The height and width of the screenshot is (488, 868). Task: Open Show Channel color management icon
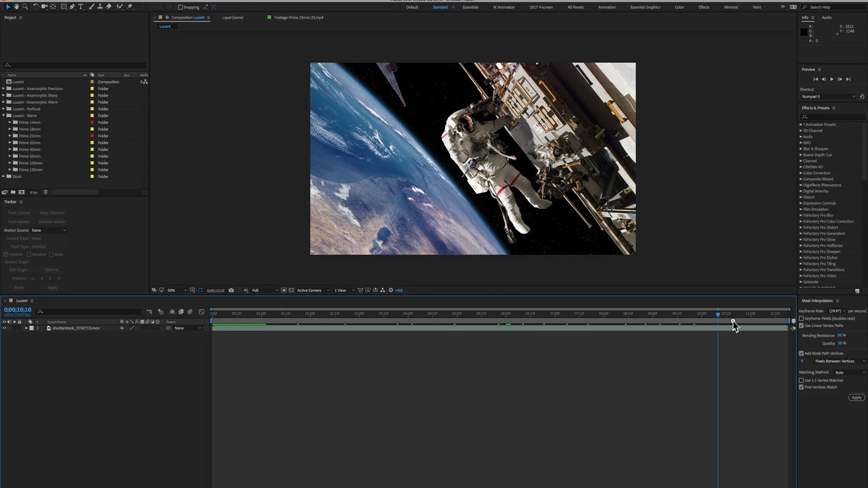pyautogui.click(x=246, y=291)
